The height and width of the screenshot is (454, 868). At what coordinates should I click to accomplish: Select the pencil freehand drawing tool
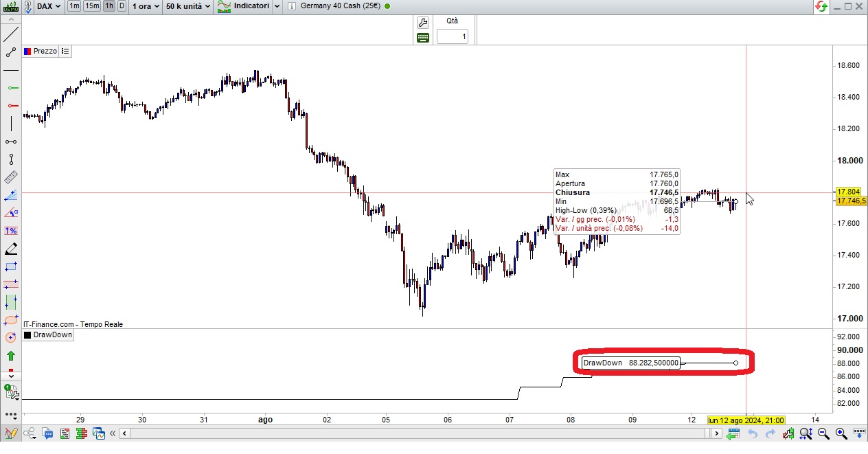click(11, 249)
